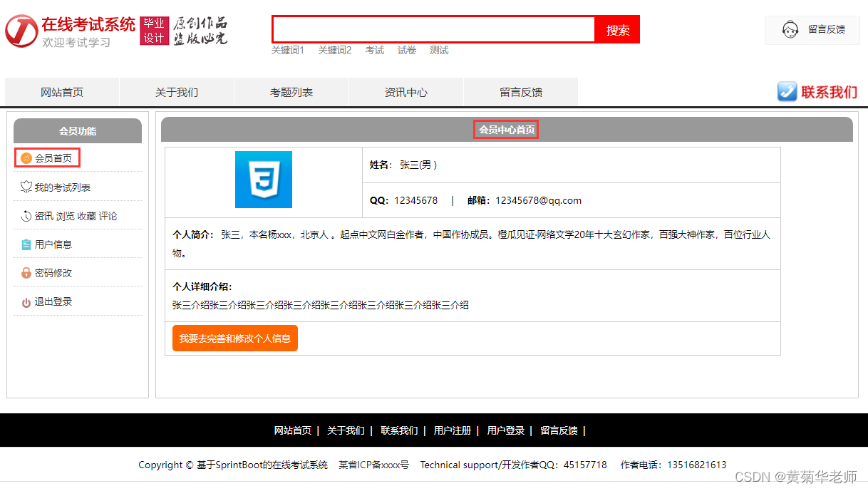Click footer link 关于我们
Screen dimensions: 868x491
(346, 430)
